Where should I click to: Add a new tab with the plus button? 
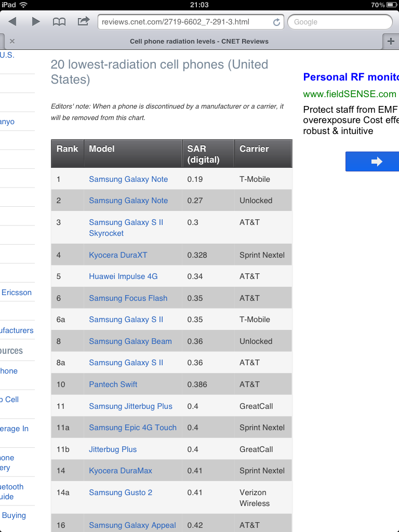tap(391, 42)
